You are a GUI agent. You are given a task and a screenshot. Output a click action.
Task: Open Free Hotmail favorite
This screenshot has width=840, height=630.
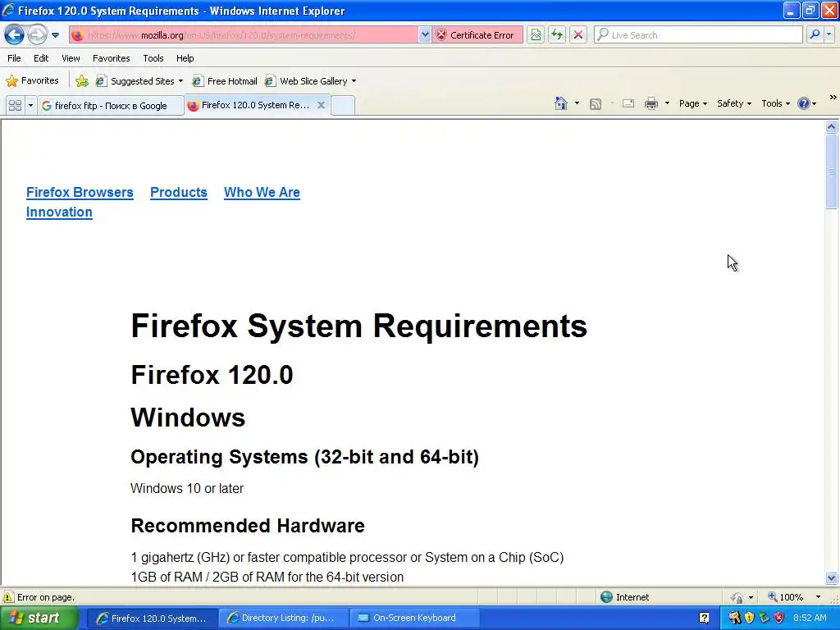tap(225, 81)
